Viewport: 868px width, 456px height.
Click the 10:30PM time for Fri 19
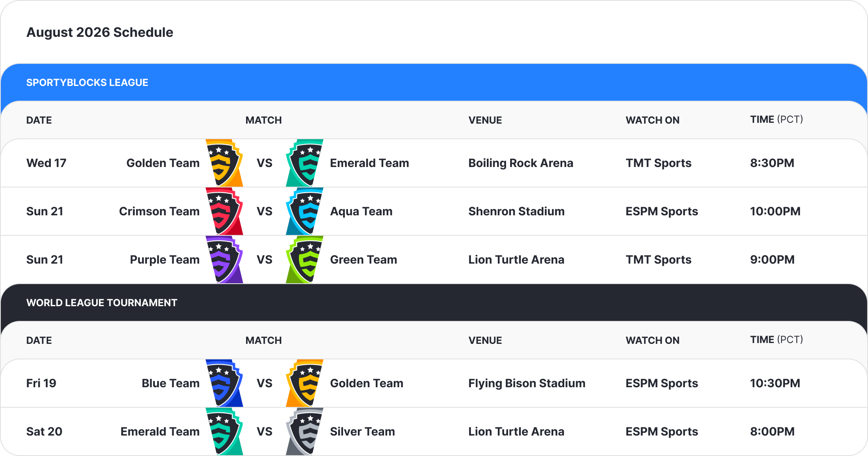[775, 383]
